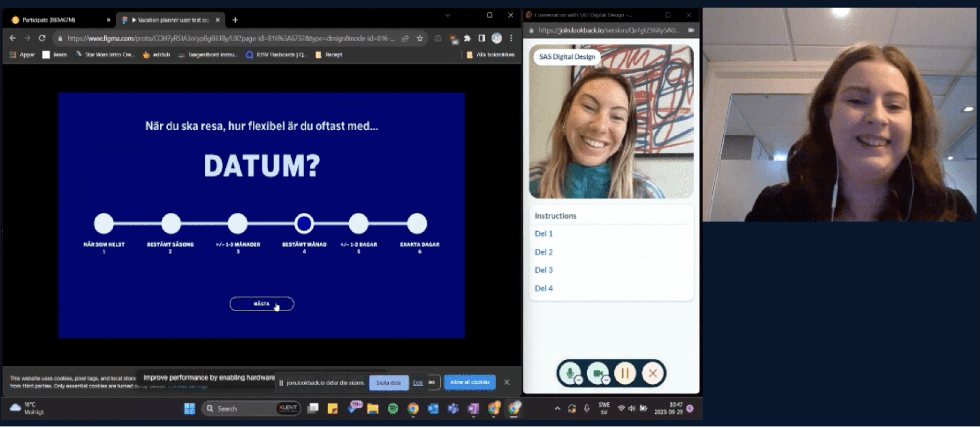Click Allow all cookies button
This screenshot has height=428, width=980.
point(470,382)
